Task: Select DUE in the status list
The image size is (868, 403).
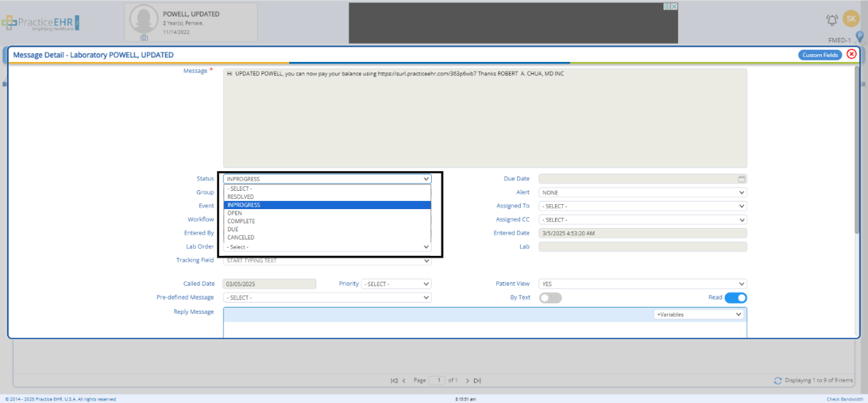Action: 327,229
